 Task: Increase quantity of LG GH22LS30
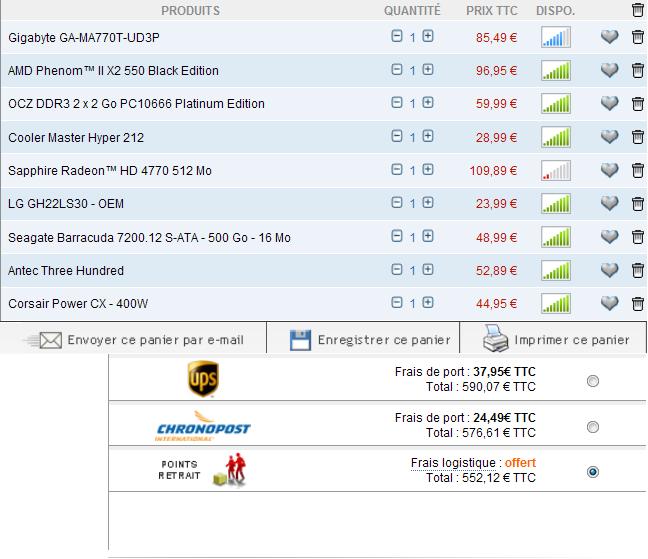click(428, 202)
